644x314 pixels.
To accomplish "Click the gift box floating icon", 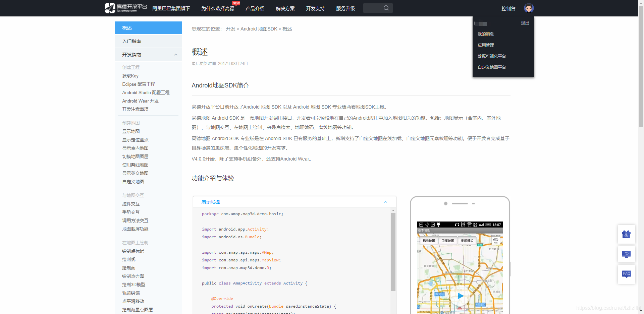I will pos(626,234).
